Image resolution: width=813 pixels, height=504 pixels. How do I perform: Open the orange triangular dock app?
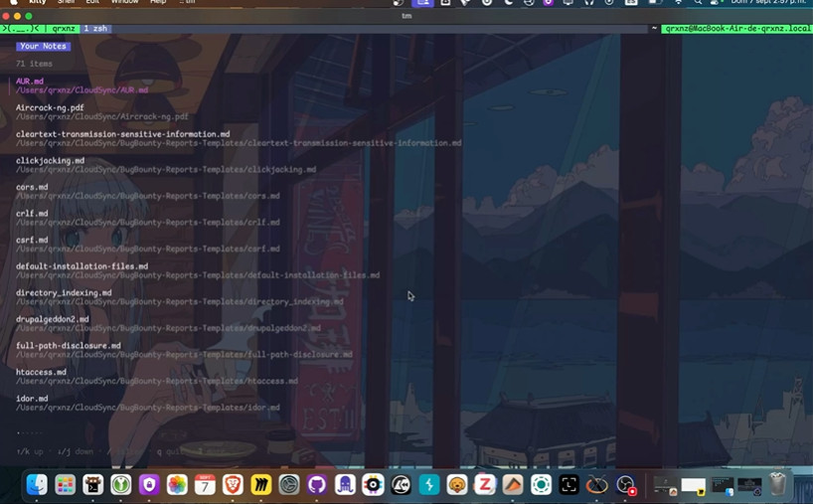[513, 485]
